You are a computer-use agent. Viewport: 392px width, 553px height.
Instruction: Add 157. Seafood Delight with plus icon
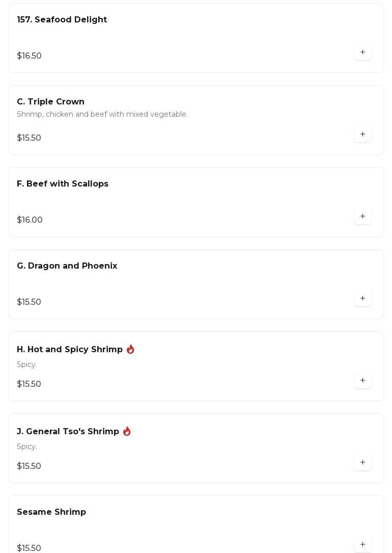click(x=362, y=52)
